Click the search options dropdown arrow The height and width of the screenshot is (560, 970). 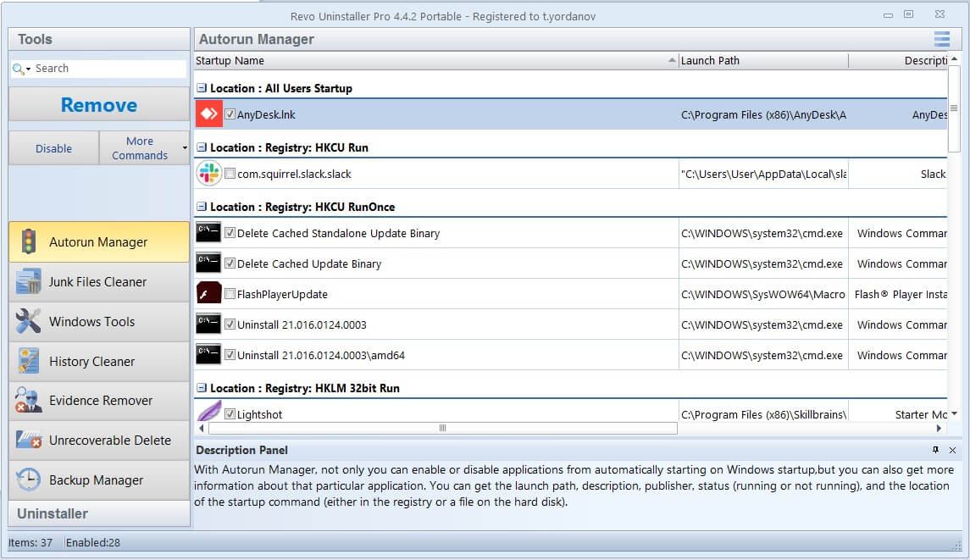pos(28,69)
